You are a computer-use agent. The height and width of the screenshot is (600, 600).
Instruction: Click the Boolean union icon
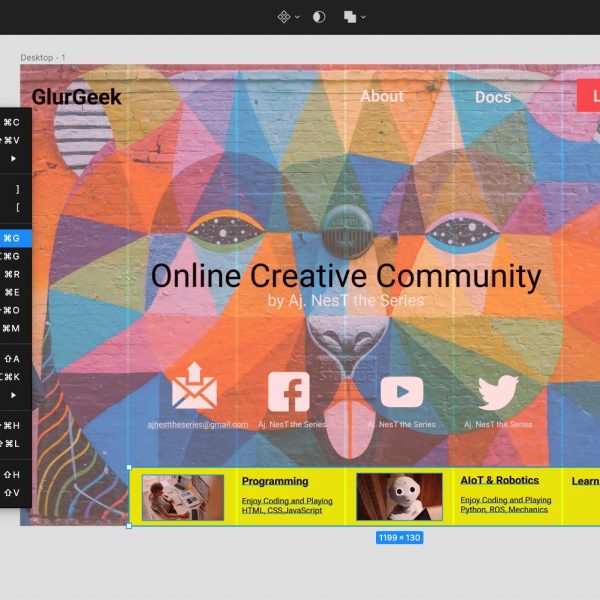[350, 17]
